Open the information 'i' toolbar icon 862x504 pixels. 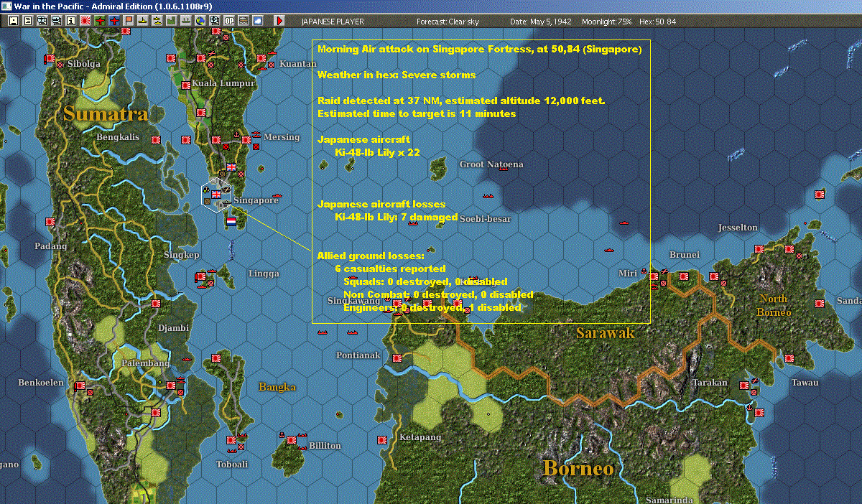coord(70,21)
